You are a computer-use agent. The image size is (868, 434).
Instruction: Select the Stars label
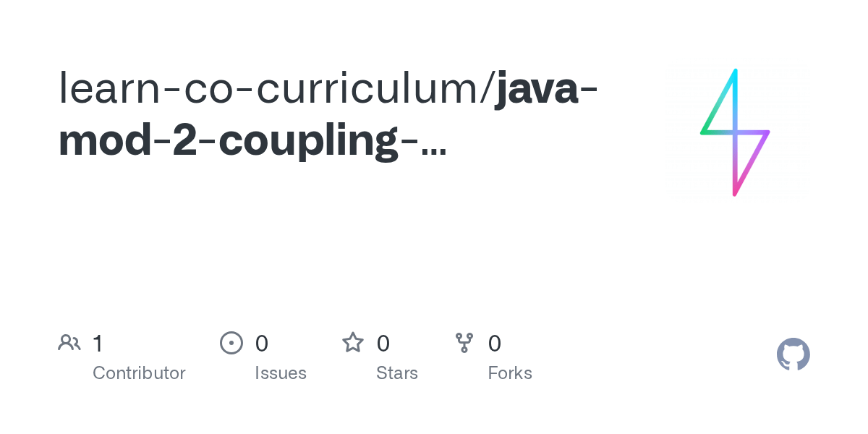click(x=397, y=373)
